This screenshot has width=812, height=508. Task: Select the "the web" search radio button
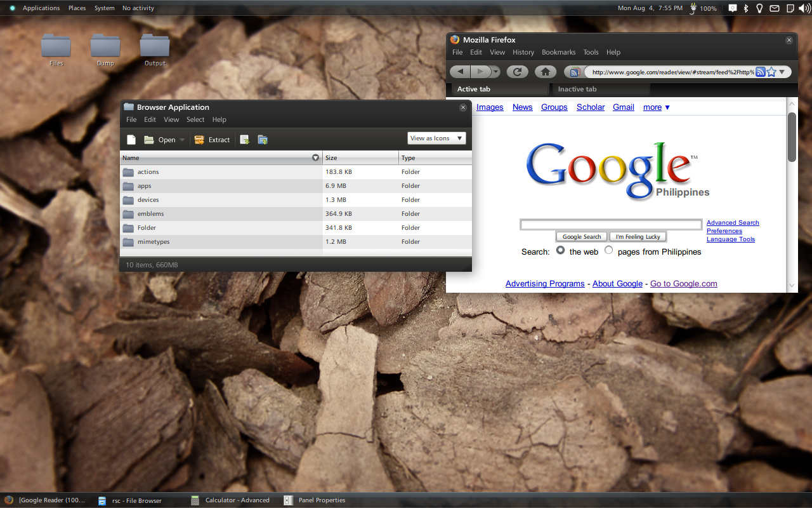(x=560, y=250)
